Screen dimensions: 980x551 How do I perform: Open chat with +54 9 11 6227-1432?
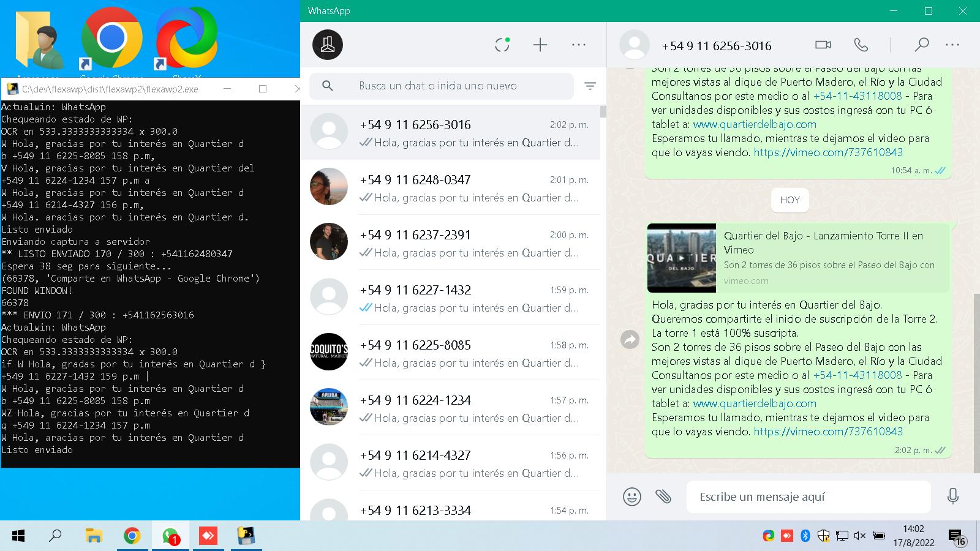[450, 298]
